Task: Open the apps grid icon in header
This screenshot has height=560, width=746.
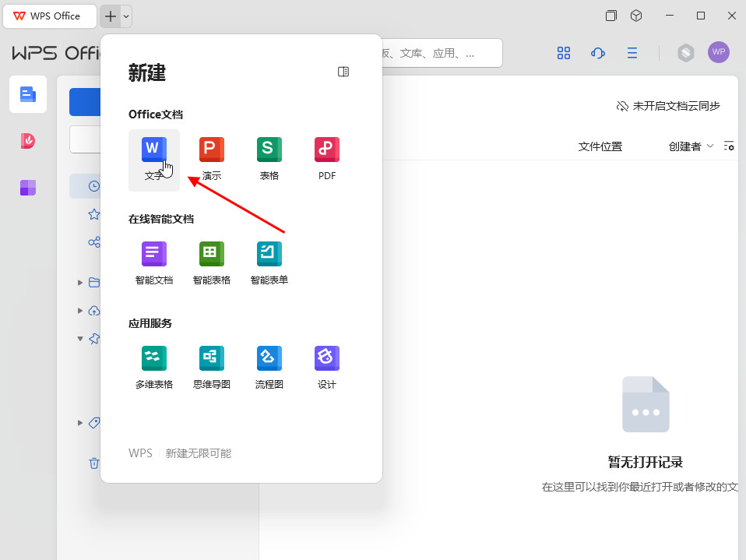Action: (564, 53)
